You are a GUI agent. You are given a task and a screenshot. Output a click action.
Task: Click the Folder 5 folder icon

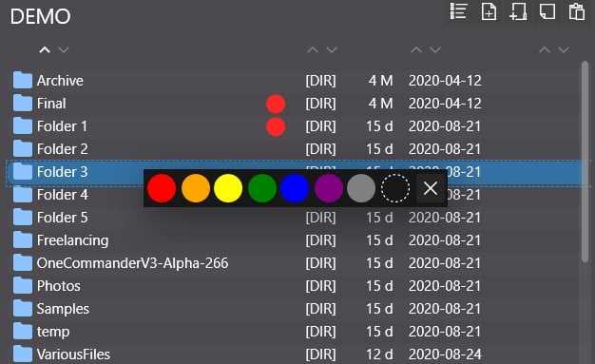point(23,217)
